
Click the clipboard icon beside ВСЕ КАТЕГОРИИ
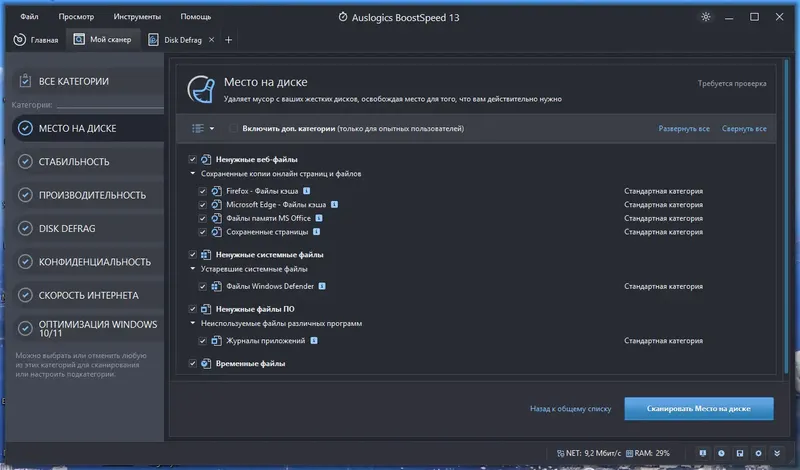(25, 81)
